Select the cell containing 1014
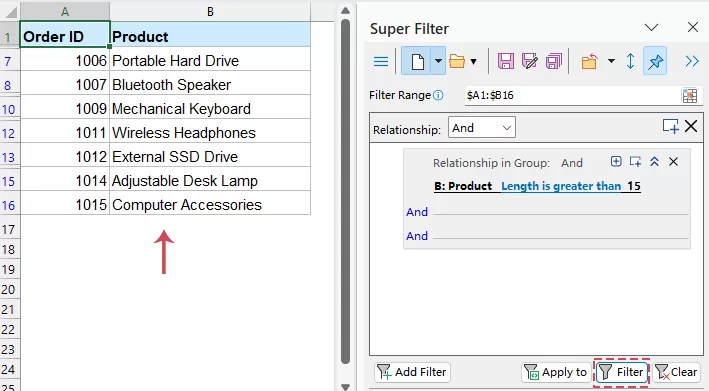Image resolution: width=709 pixels, height=391 pixels. (65, 180)
